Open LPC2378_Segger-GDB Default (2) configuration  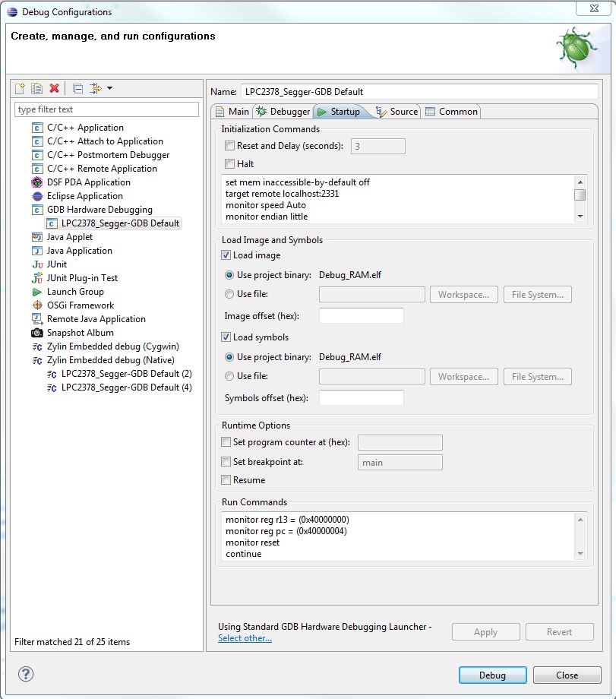coord(127,374)
